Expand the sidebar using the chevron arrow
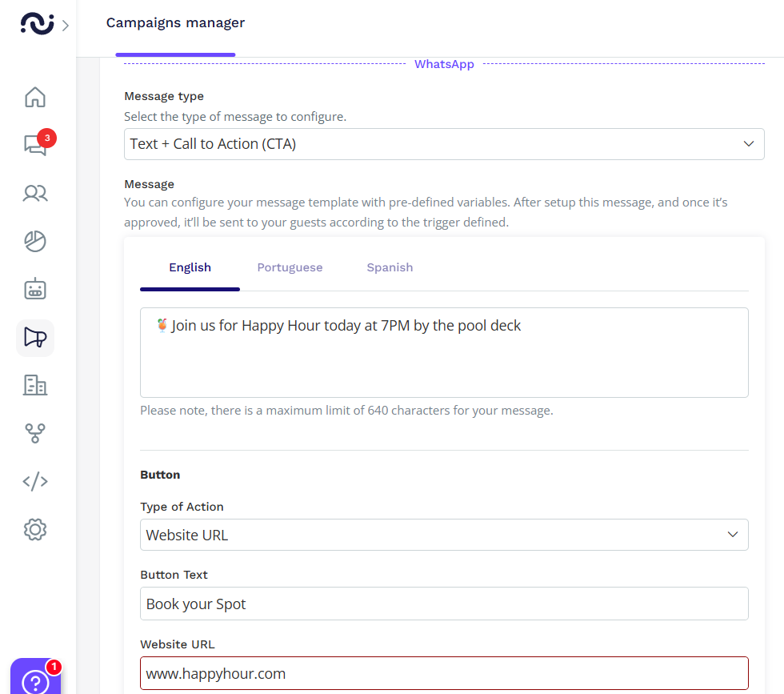 [66, 25]
